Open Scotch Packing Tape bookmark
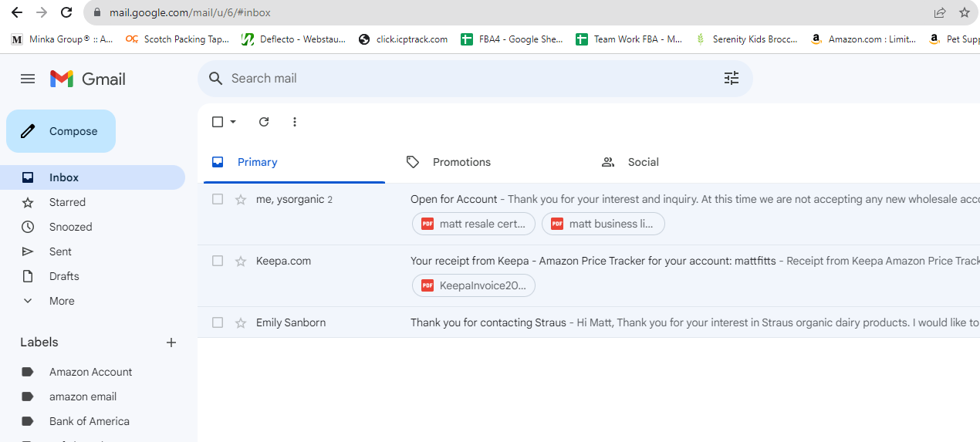 coord(177,39)
